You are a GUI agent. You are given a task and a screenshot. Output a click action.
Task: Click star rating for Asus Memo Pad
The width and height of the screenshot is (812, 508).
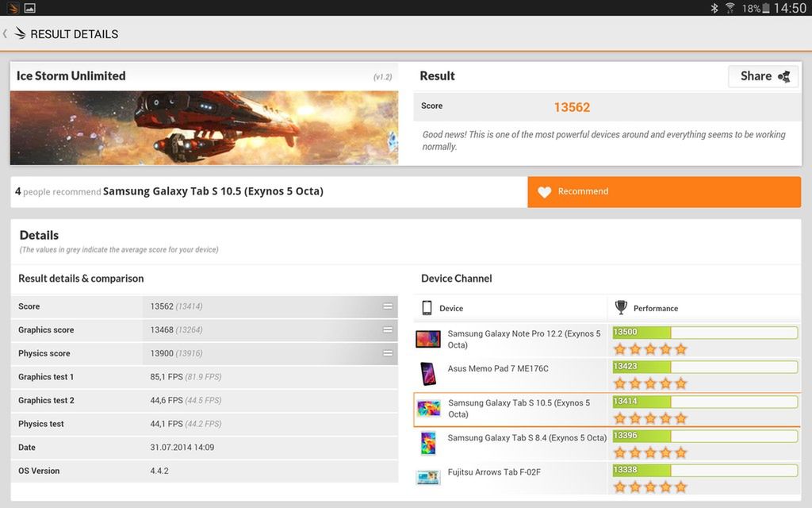[650, 383]
